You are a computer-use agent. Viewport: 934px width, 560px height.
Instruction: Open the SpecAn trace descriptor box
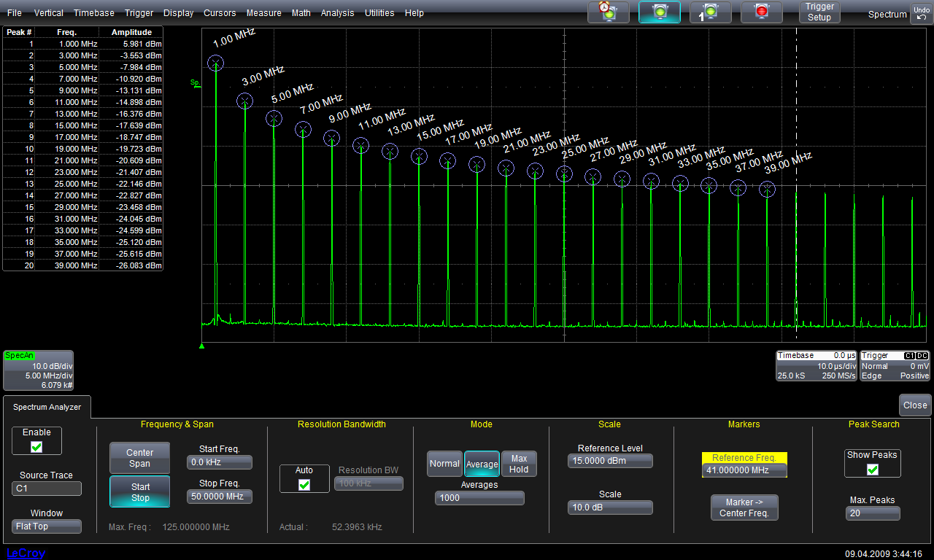[x=39, y=370]
